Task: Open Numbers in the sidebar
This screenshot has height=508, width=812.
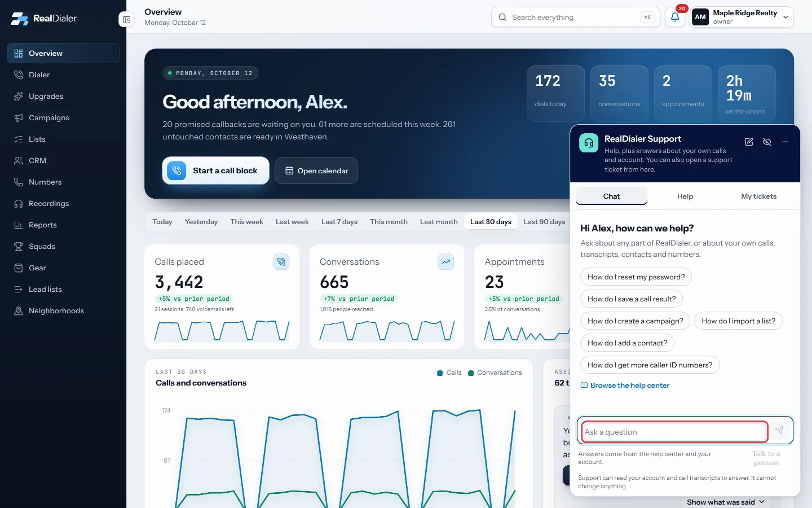Action: click(63, 182)
